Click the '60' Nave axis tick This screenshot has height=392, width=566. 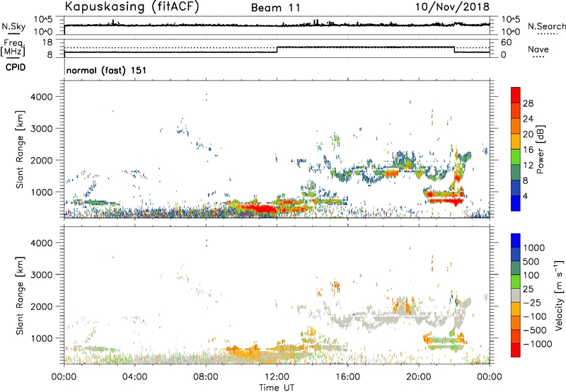tap(506, 42)
